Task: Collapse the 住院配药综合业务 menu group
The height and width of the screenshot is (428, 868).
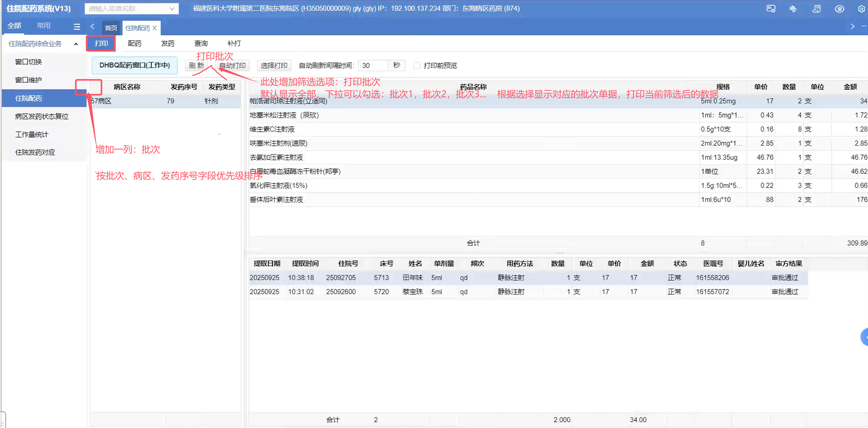Action: point(76,44)
